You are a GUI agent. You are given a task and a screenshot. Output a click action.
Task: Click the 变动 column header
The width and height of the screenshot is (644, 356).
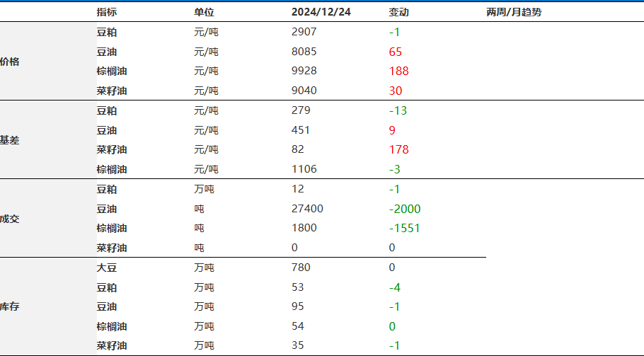[x=399, y=13]
